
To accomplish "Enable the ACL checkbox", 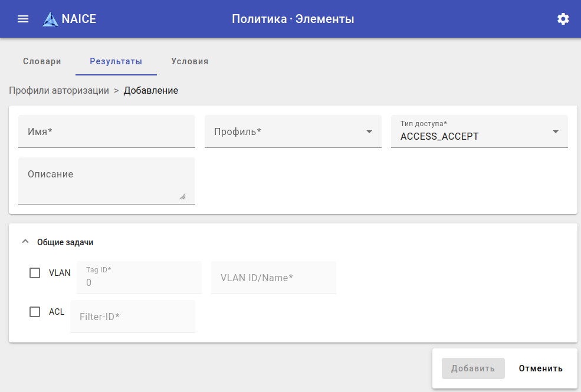I will click(x=35, y=312).
